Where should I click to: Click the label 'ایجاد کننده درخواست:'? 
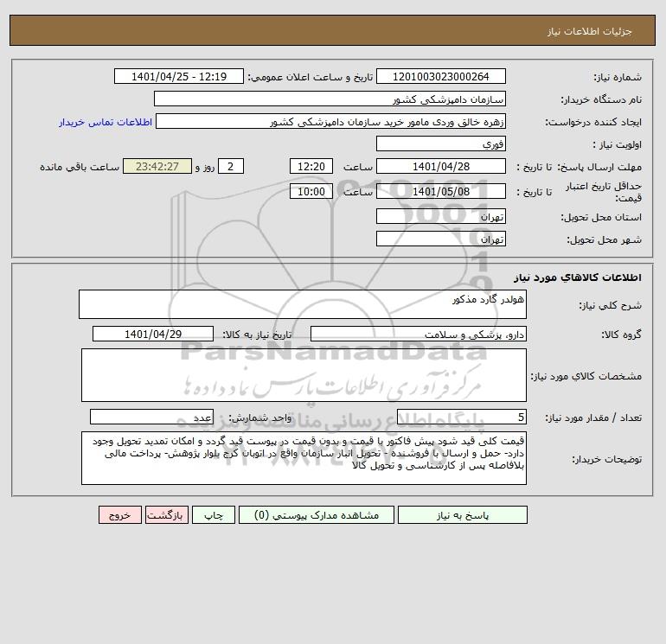point(594,122)
